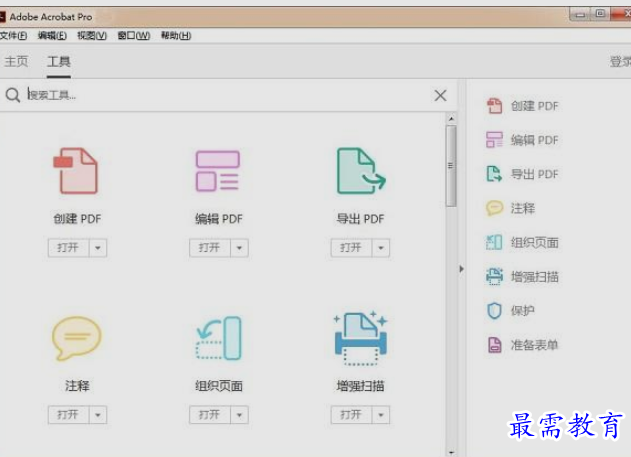This screenshot has height=457, width=631.
Task: Select 导出 PDF text in right pane
Action: [x=535, y=174]
